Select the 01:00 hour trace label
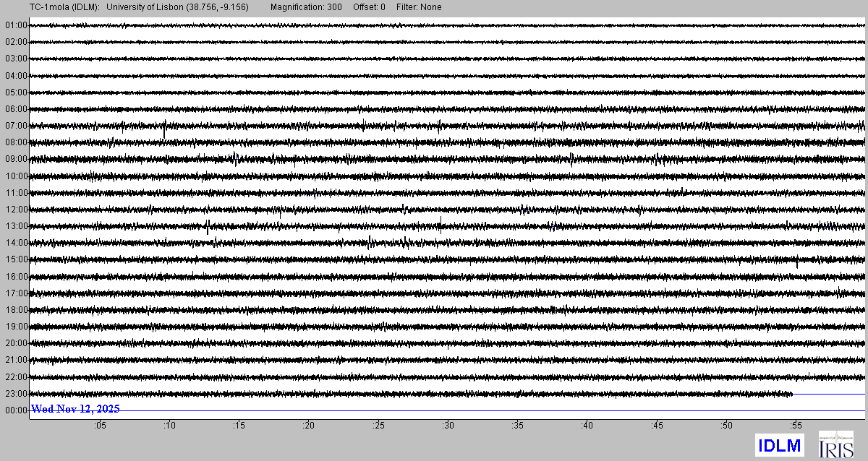868x461 pixels. (x=16, y=25)
